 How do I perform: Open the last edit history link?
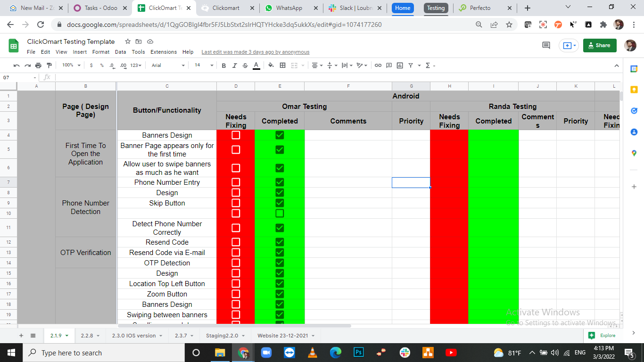pyautogui.click(x=256, y=52)
